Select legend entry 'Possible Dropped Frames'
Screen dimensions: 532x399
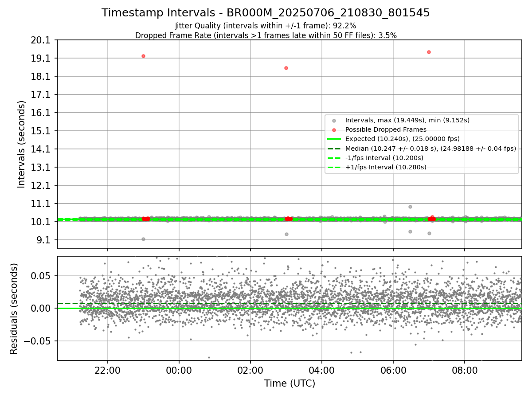[x=386, y=129]
